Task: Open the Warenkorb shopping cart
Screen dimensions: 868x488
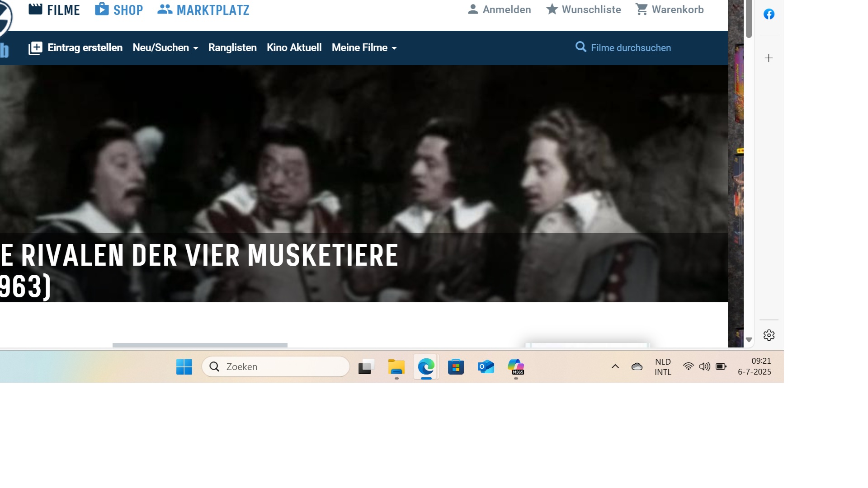Action: (x=669, y=9)
